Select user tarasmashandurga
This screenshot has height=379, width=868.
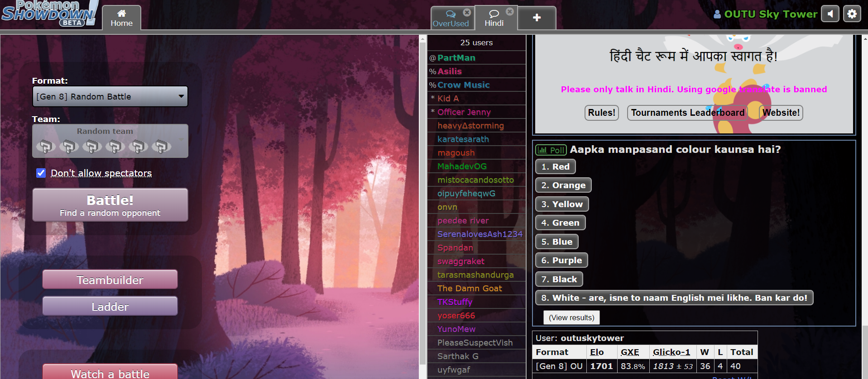476,275
